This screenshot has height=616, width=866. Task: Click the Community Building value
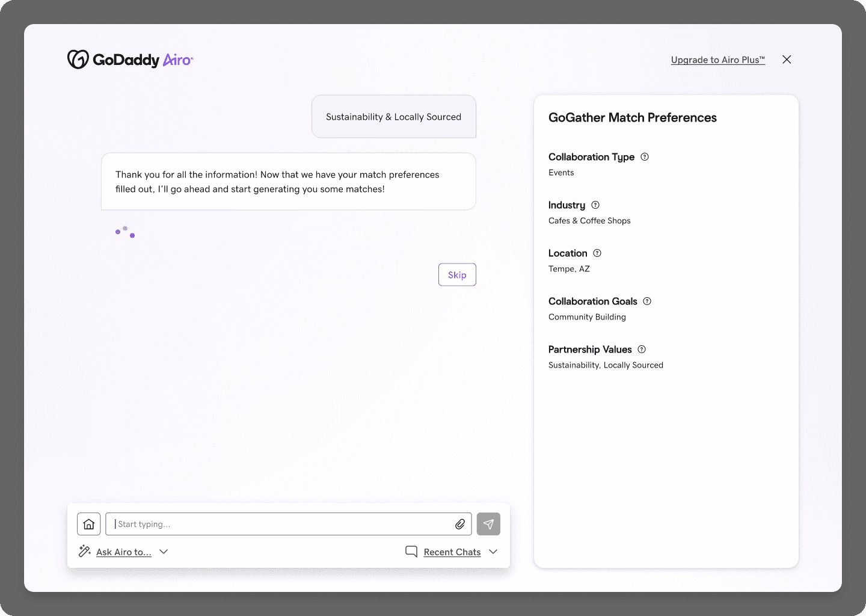[587, 317]
